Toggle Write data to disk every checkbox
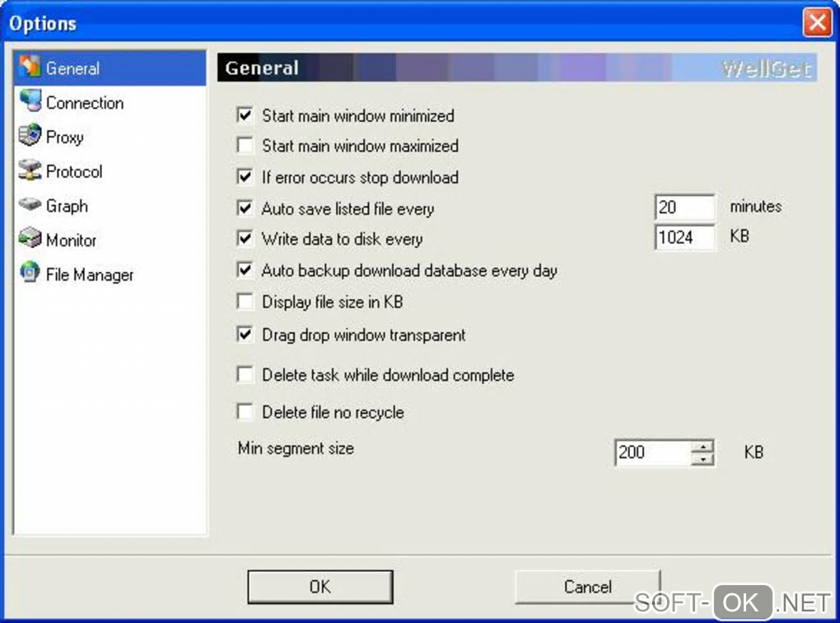Screen dimensions: 840x623 [245, 238]
